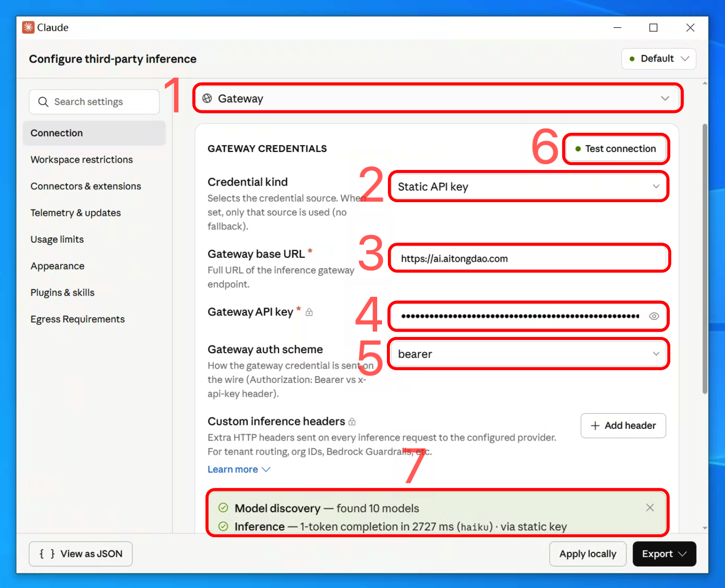Click the Add header button
This screenshot has width=725, height=588.
623,425
